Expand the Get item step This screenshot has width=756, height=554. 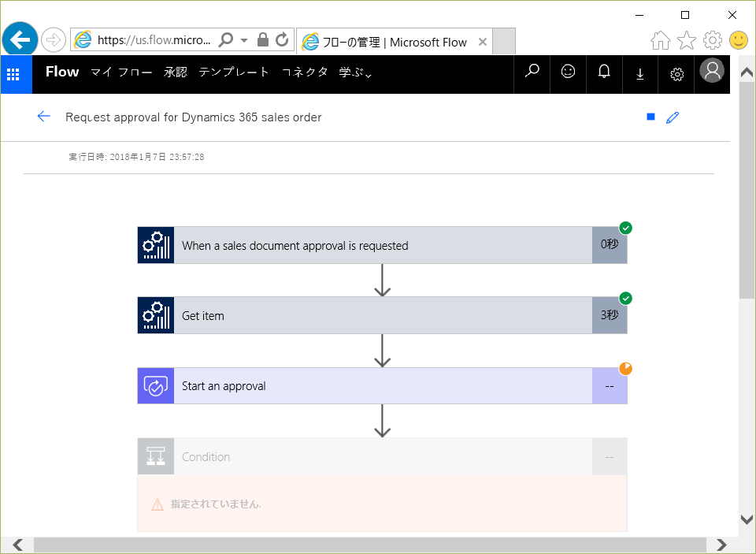pos(383,315)
